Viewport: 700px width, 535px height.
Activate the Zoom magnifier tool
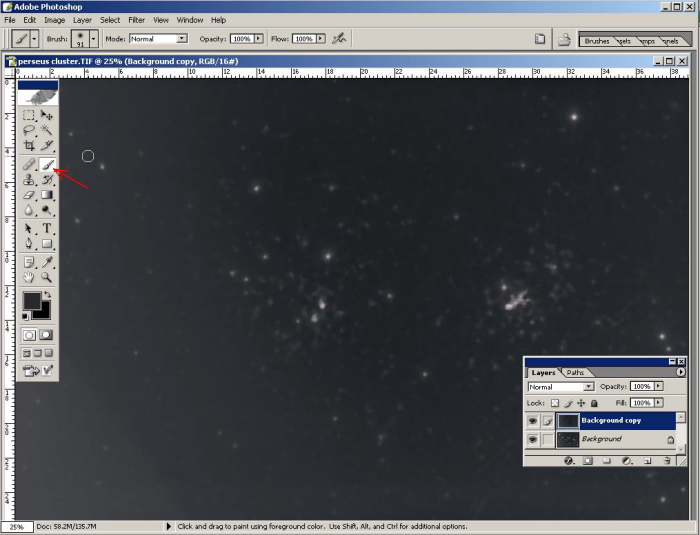point(47,277)
